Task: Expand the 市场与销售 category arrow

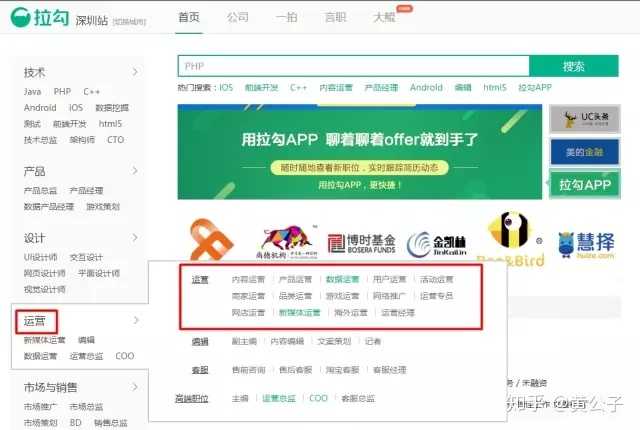Action: point(135,387)
